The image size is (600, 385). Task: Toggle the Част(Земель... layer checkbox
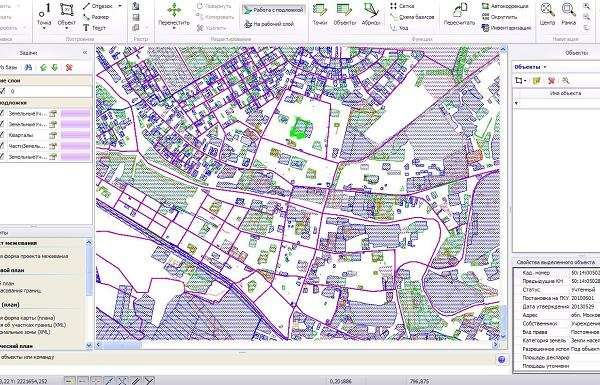(3, 146)
